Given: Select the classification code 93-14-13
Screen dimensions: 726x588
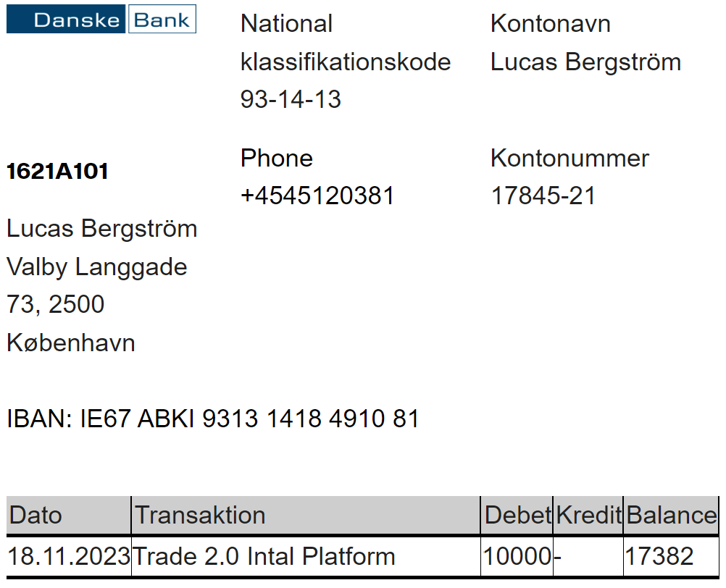Looking at the screenshot, I should tap(291, 99).
